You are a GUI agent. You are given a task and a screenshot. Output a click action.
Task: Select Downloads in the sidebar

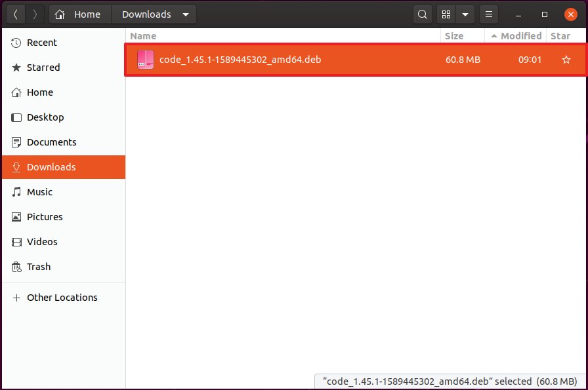click(64, 167)
